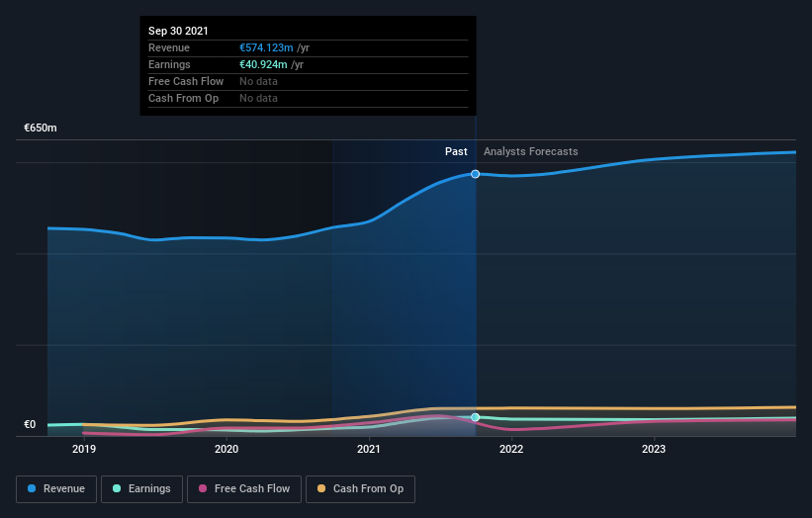Click the Earnings tooltip row label
This screenshot has width=812, height=518.
coord(169,64)
